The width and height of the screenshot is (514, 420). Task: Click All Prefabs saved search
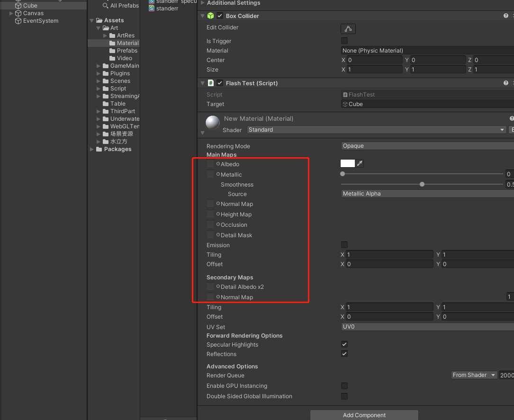124,6
